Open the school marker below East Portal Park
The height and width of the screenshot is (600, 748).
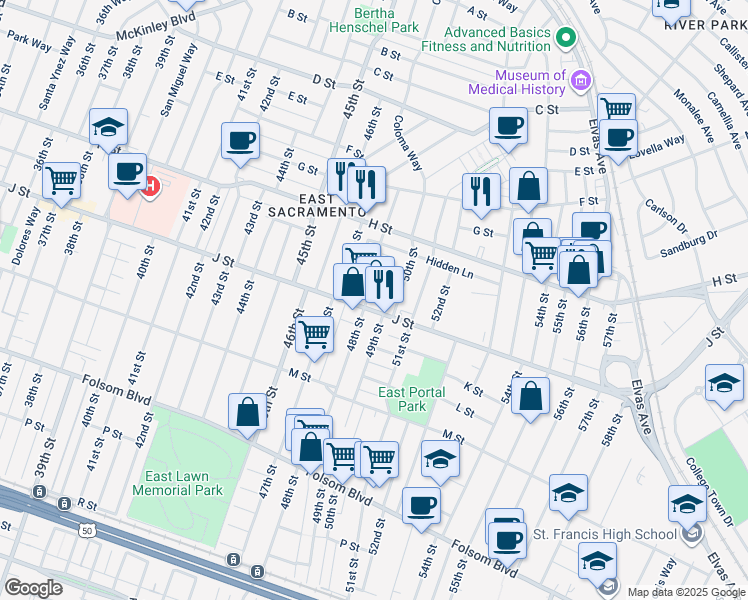tap(439, 458)
